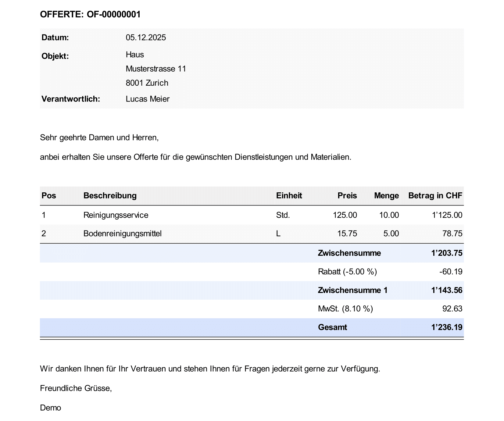Click the 8001 Zurich postal line
This screenshot has height=421, width=504.
(x=147, y=83)
